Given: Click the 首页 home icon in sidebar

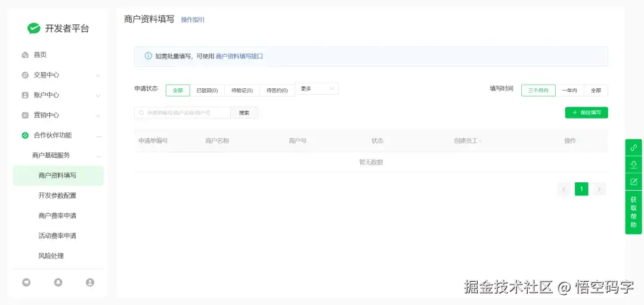Looking at the screenshot, I should (x=25, y=55).
